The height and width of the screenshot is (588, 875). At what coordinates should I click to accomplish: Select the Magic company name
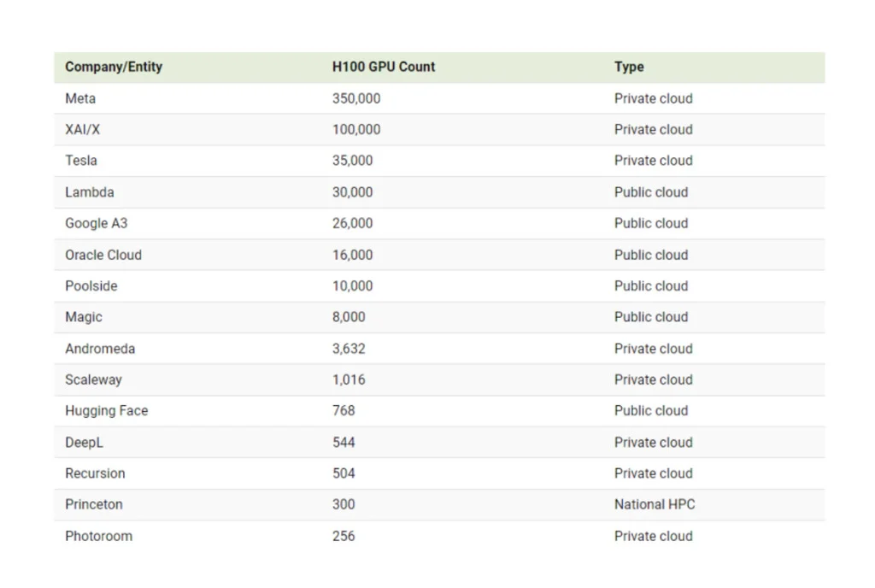[84, 317]
